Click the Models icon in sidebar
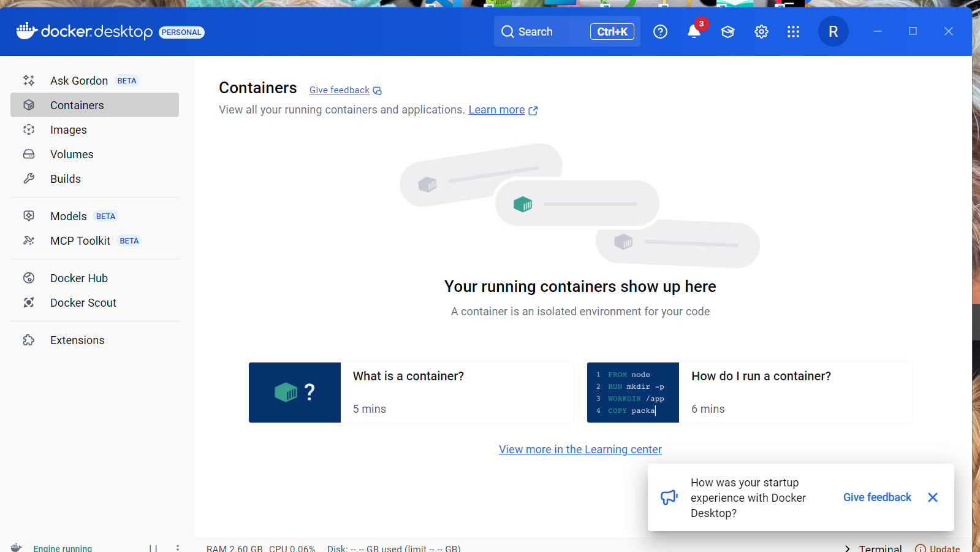Screen dimensions: 980x552 pyautogui.click(x=29, y=216)
